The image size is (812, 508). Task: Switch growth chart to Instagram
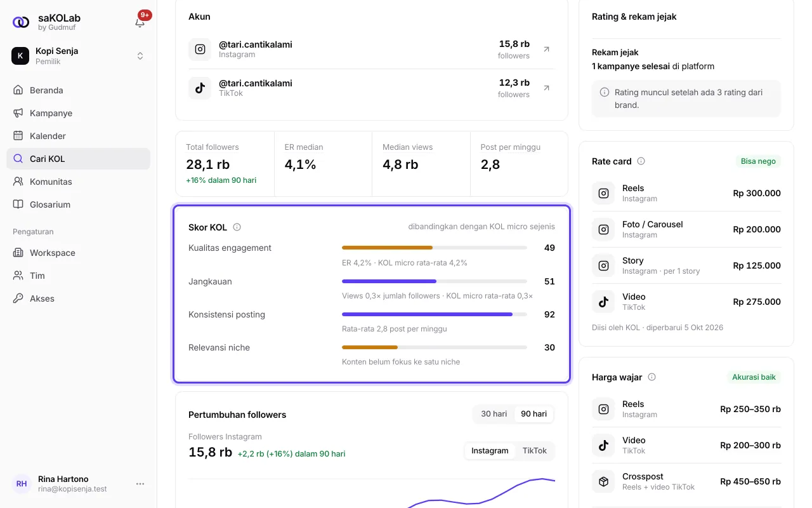tap(490, 451)
